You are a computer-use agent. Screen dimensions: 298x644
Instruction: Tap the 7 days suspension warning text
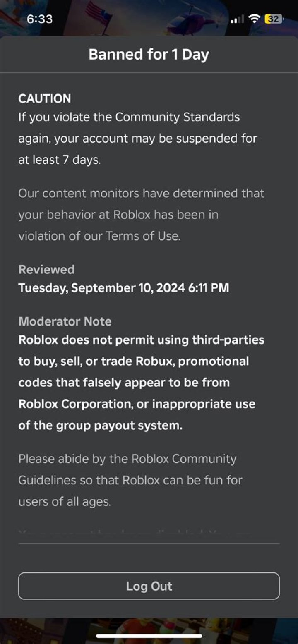[x=138, y=138]
